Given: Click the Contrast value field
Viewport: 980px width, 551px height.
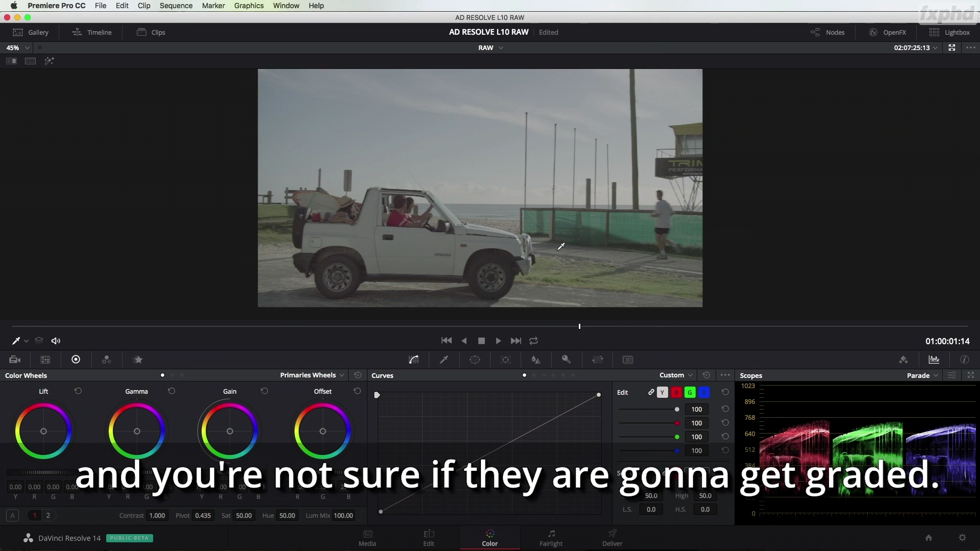Looking at the screenshot, I should 157,516.
